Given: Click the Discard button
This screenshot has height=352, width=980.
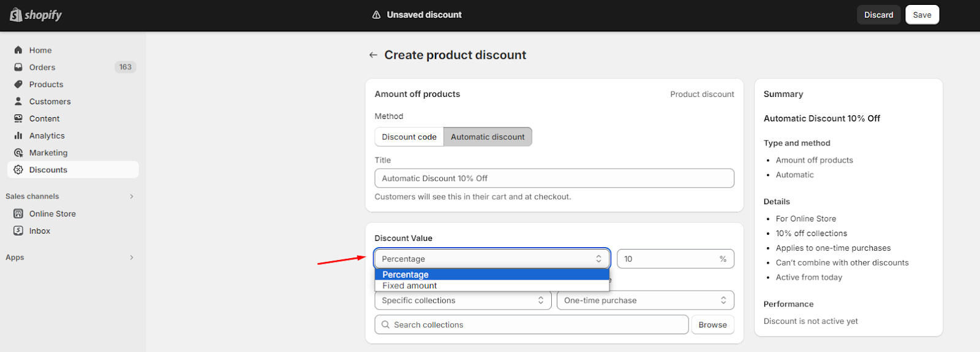Looking at the screenshot, I should click(x=879, y=15).
